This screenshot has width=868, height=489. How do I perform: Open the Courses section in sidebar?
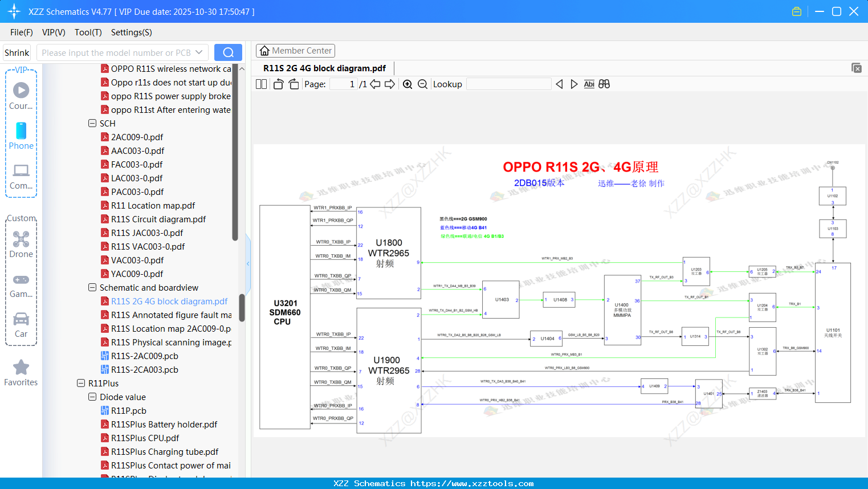click(x=21, y=95)
